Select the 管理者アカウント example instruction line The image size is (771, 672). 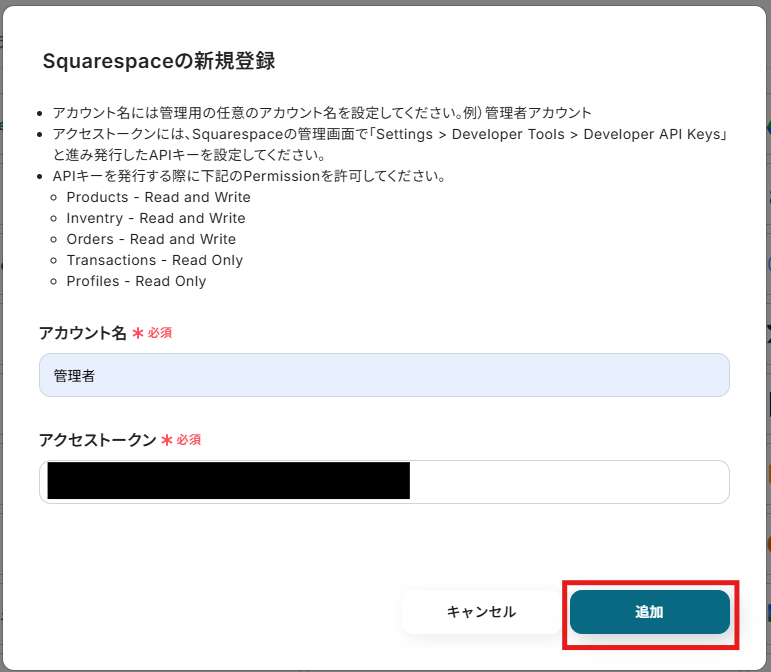[x=322, y=113]
